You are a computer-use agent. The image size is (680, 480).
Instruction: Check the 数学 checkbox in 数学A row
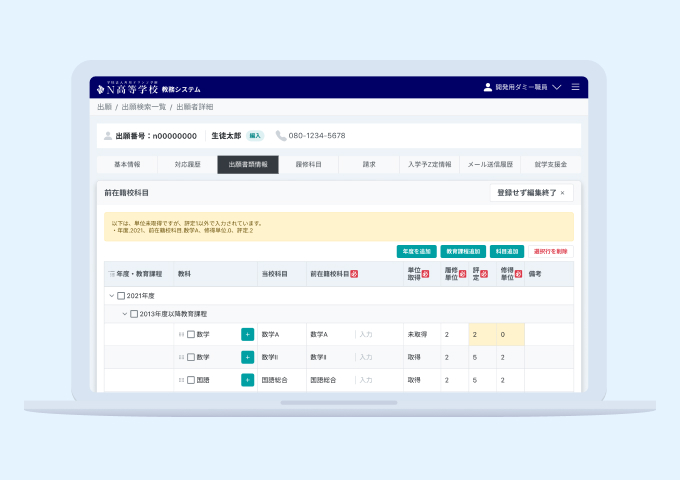click(x=191, y=334)
